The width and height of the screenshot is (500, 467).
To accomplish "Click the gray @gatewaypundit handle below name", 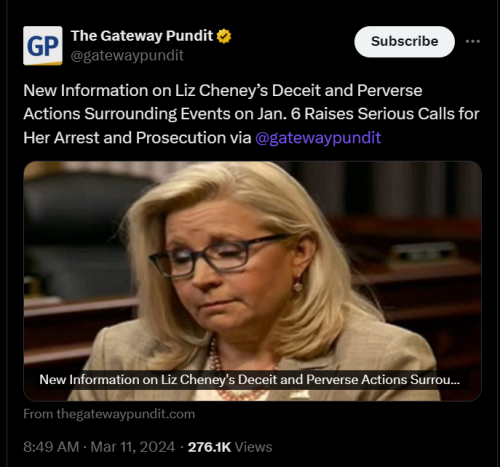I will click(127, 55).
